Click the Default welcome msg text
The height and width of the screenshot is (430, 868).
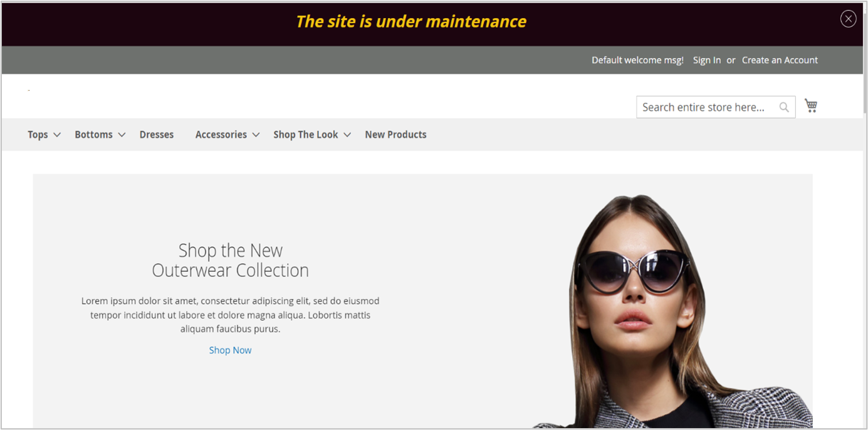637,60
